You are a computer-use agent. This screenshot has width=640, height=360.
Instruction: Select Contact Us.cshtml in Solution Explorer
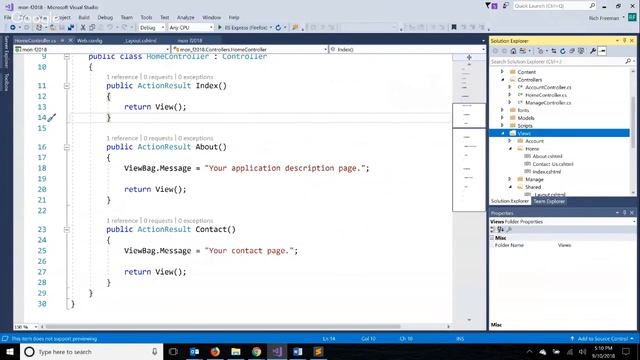pyautogui.click(x=553, y=164)
